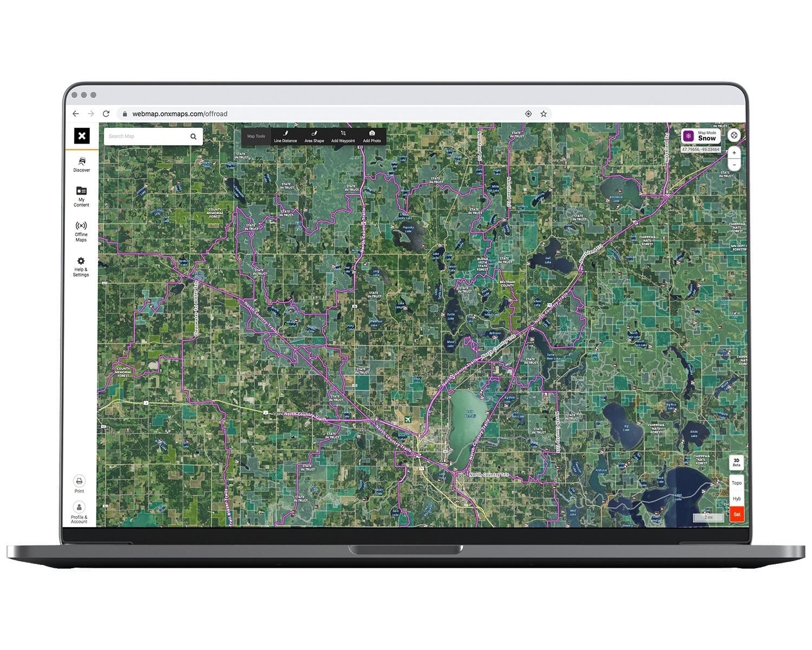Screen dimensions: 812x650
Task: Zoom out with the minus button
Action: 734,164
